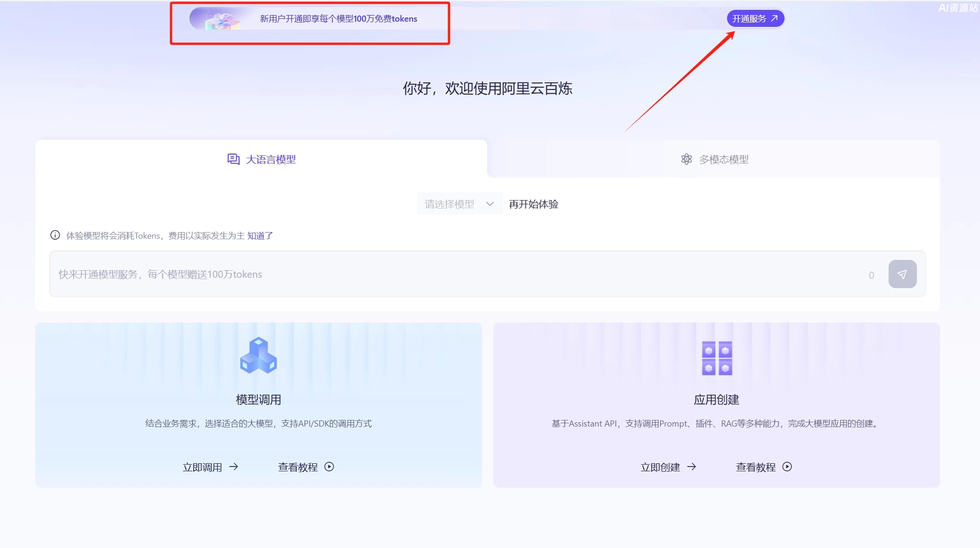Click the external link arrow inside 开通服务 button
980x548 pixels.
pos(775,18)
